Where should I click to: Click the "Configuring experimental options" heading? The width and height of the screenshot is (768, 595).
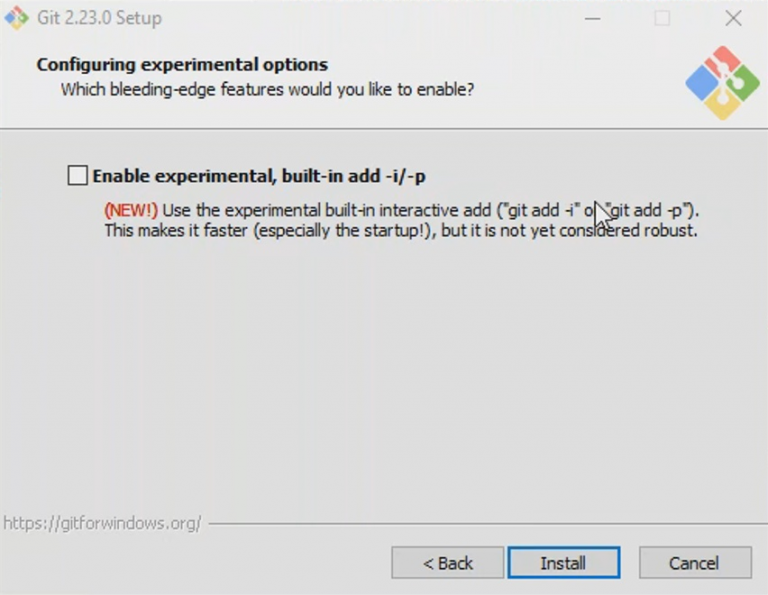[x=182, y=65]
